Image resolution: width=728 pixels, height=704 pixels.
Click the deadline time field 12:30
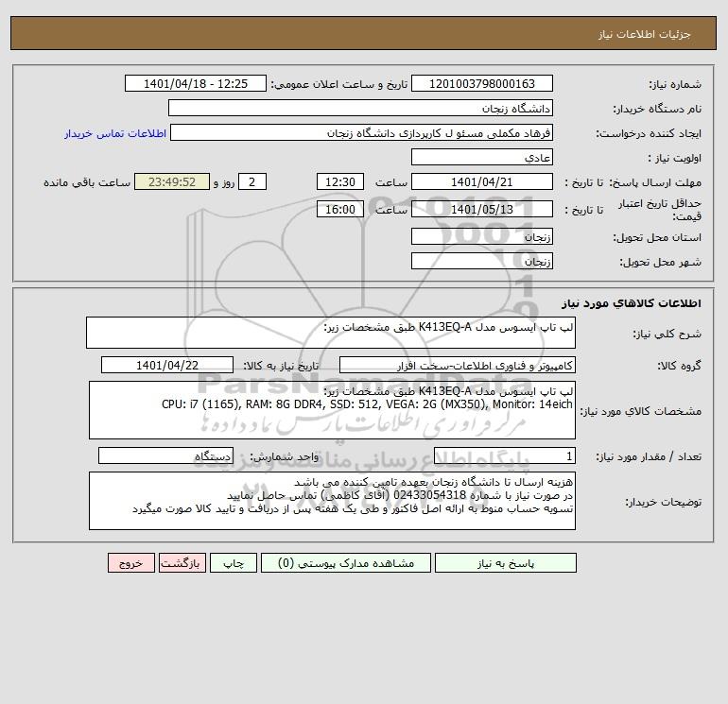click(339, 182)
